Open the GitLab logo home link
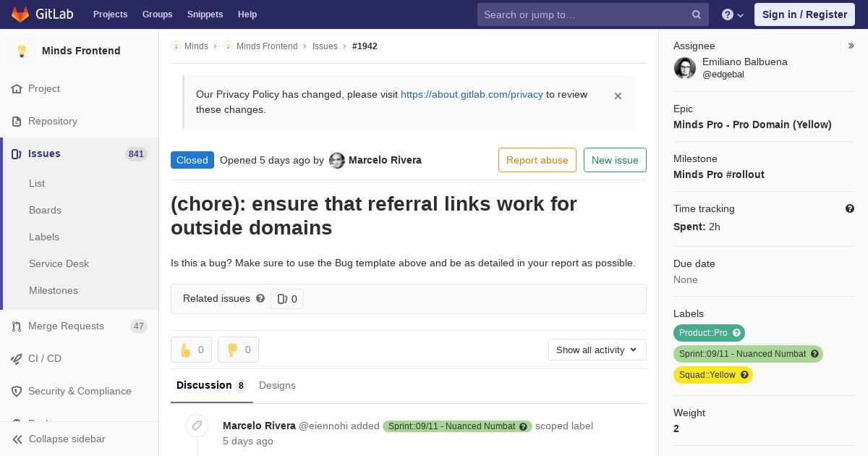The height and width of the screenshot is (456, 868). [x=41, y=14]
